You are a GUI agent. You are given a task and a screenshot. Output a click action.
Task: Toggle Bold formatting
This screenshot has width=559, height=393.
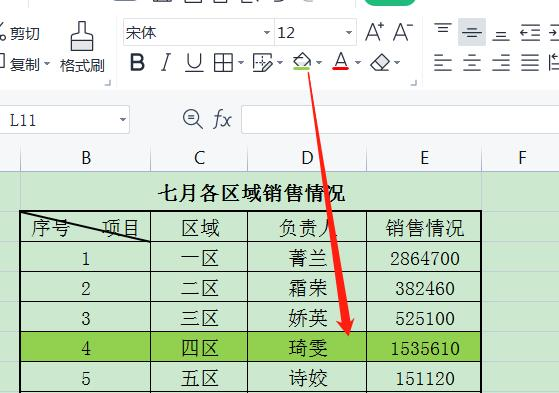click(x=137, y=63)
